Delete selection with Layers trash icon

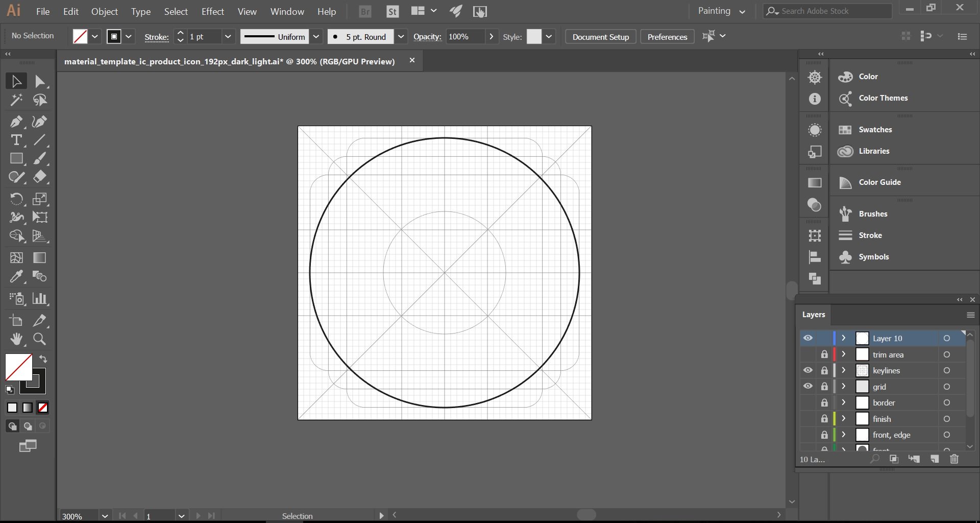[954, 459]
